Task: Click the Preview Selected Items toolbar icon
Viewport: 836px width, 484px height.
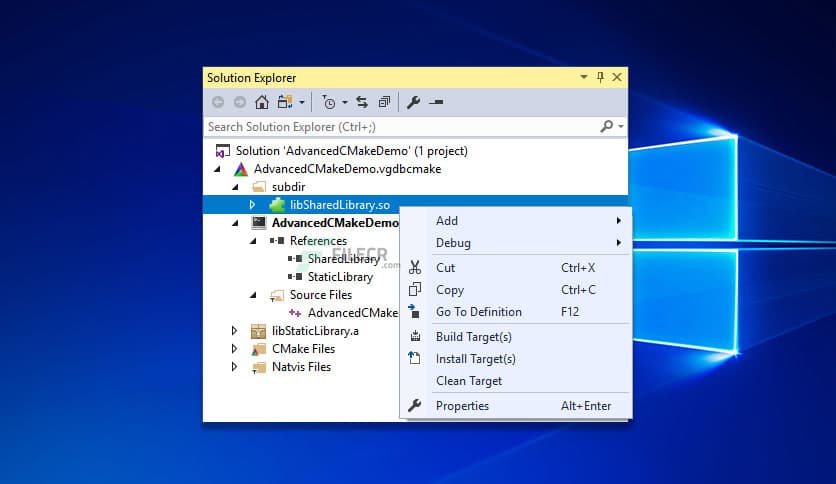Action: [x=436, y=102]
